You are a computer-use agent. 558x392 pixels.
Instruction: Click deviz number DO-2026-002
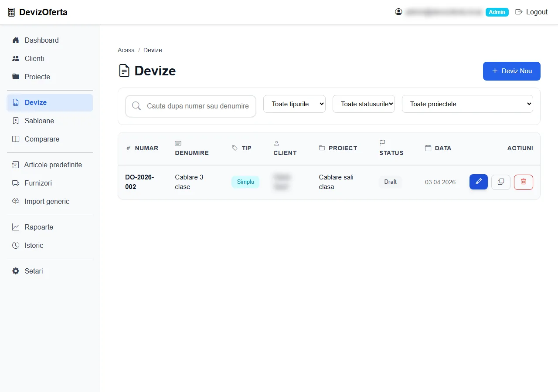(x=139, y=182)
